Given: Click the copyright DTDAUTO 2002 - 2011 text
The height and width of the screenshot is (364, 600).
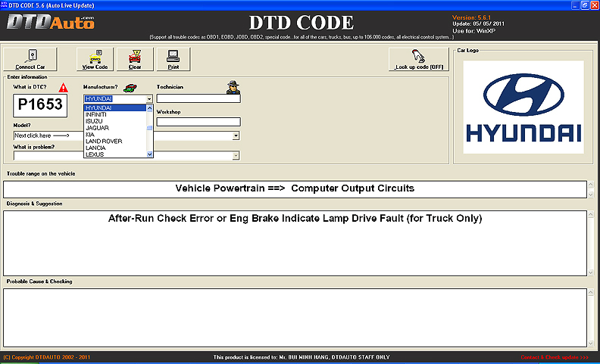Looking at the screenshot, I should [x=47, y=357].
